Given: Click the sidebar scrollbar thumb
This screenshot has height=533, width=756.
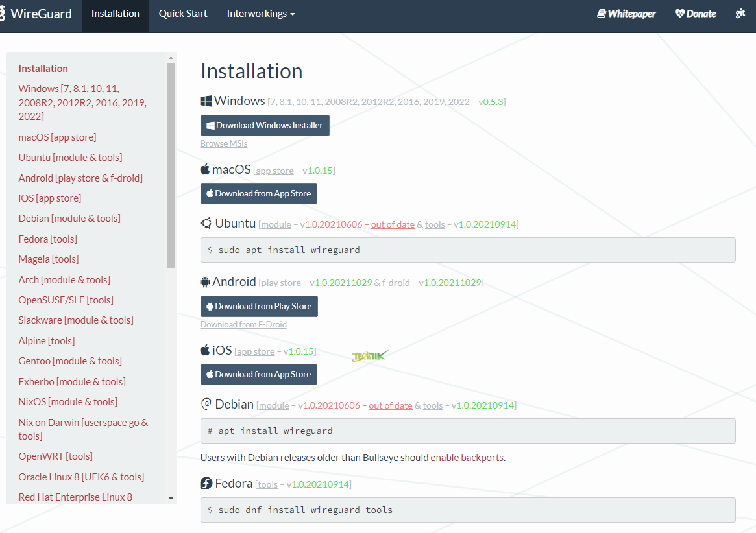Looking at the screenshot, I should (171, 165).
